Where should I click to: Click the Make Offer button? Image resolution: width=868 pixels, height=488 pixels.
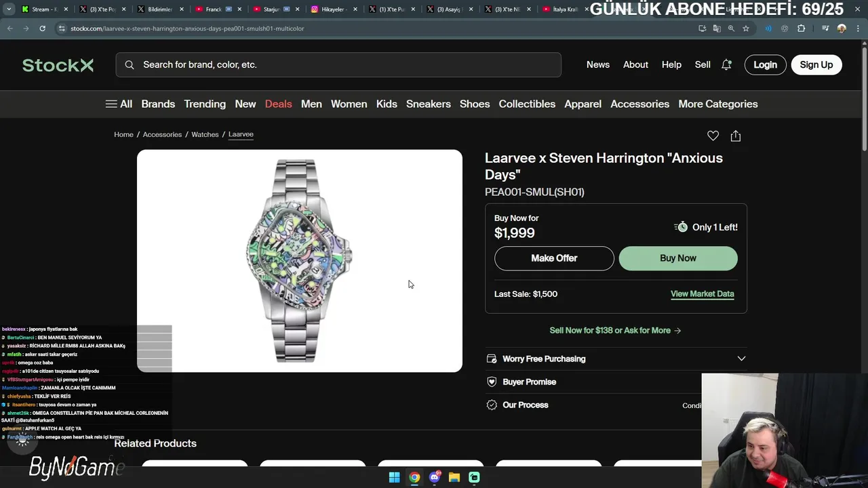(554, 258)
